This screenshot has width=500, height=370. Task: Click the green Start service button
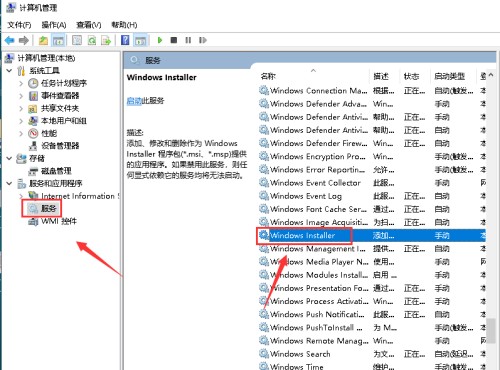[x=160, y=40]
